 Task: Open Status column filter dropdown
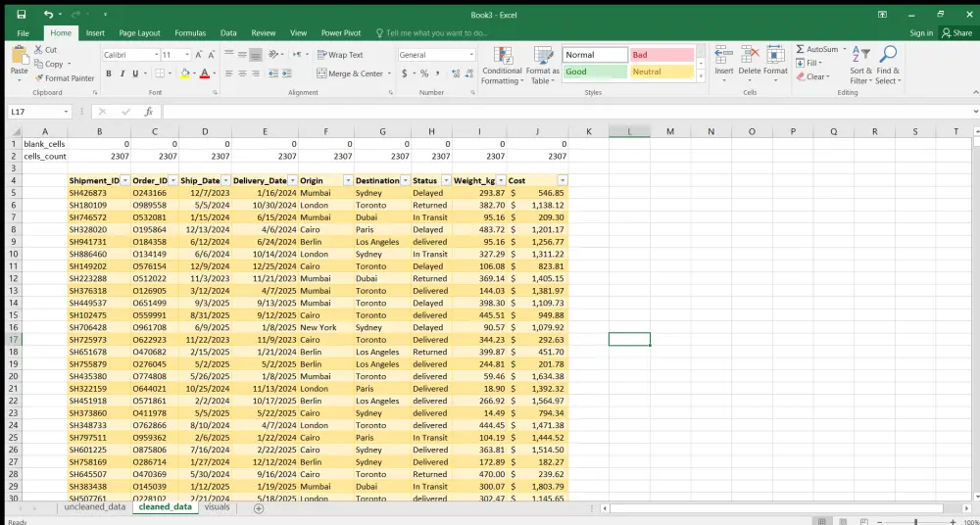tap(446, 180)
